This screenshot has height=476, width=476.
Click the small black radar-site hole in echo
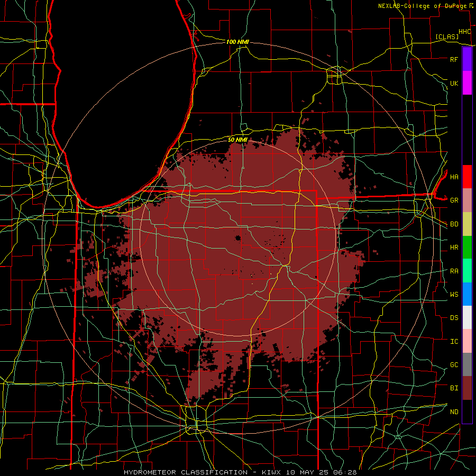click(x=237, y=237)
